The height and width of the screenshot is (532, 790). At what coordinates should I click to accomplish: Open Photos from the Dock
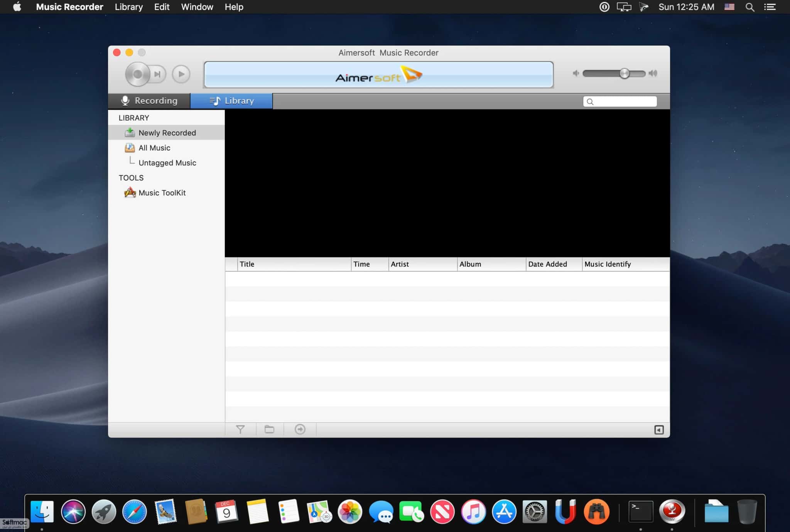(350, 512)
